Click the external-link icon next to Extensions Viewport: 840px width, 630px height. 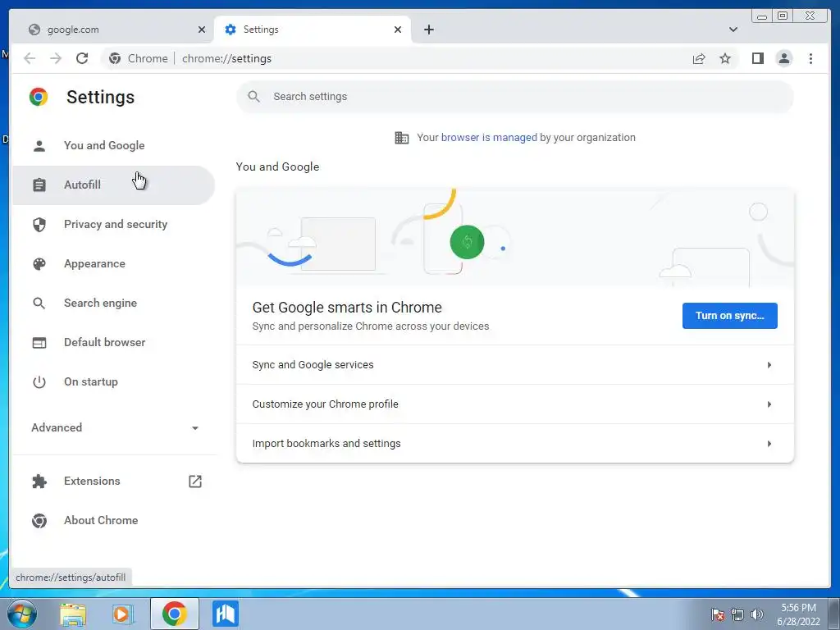pos(195,481)
